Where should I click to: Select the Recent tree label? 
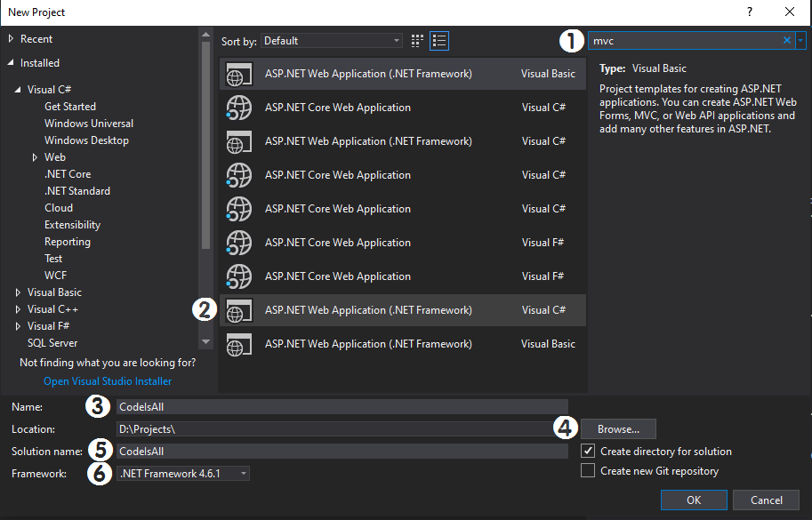coord(36,39)
